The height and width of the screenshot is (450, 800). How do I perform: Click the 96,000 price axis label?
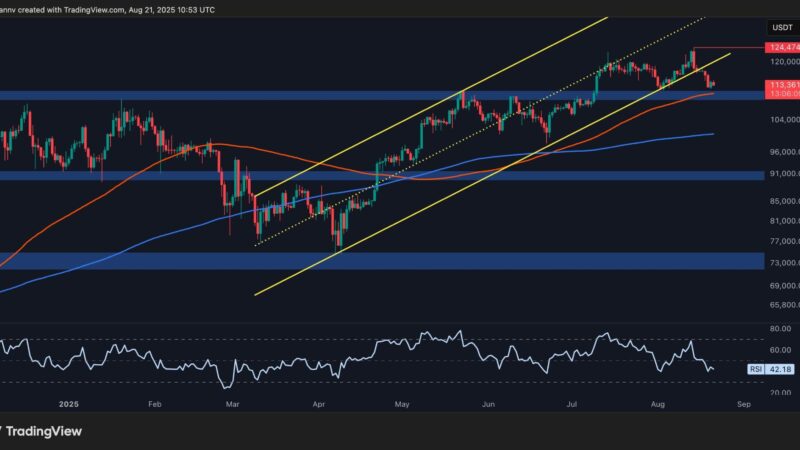[785, 152]
